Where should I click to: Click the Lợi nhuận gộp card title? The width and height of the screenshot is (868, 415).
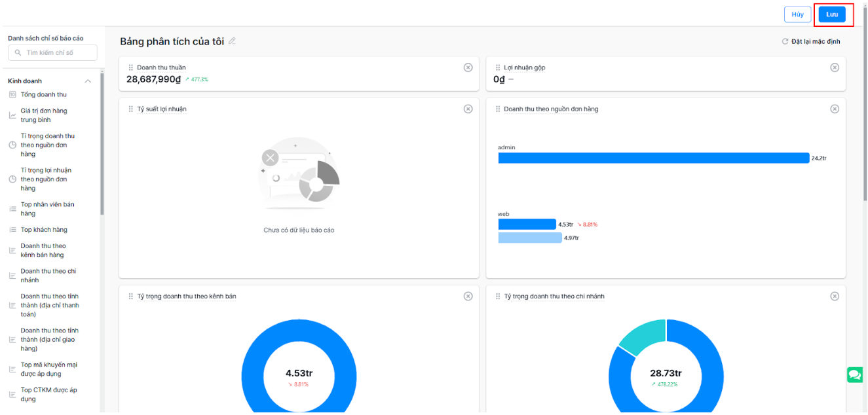click(524, 67)
